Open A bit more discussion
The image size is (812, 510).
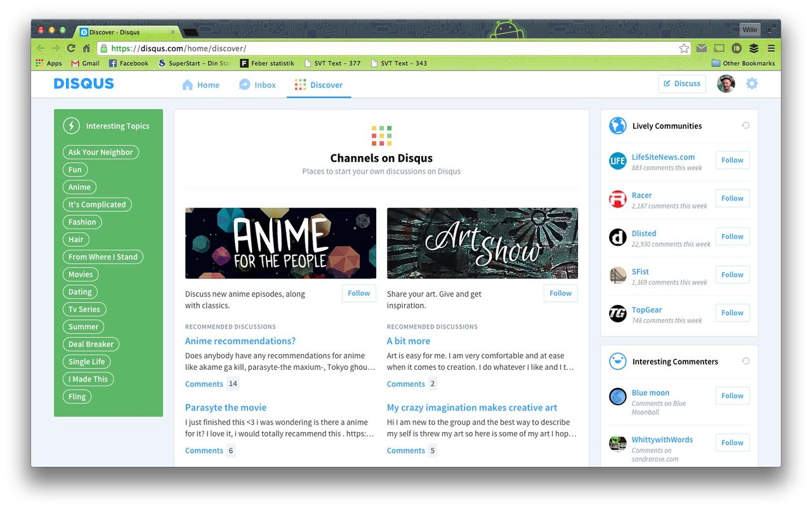(409, 341)
